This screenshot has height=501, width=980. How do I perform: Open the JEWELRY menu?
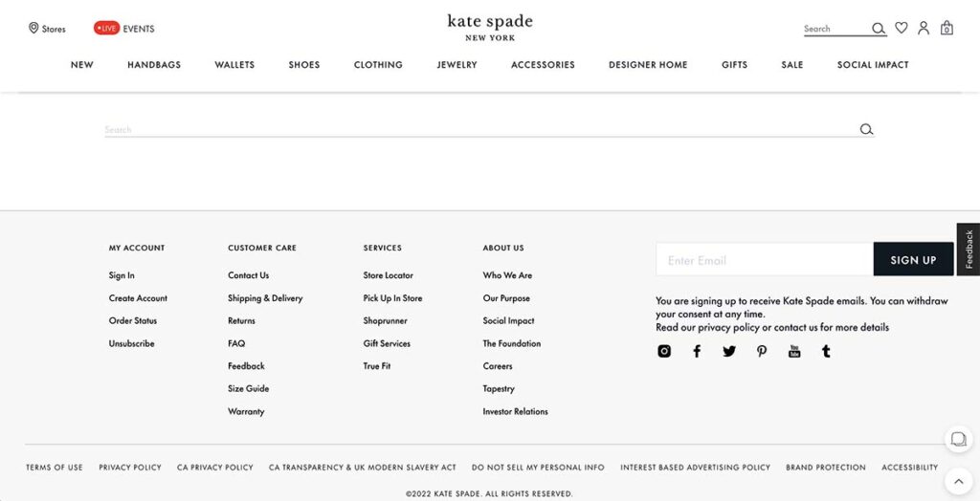[x=457, y=64]
